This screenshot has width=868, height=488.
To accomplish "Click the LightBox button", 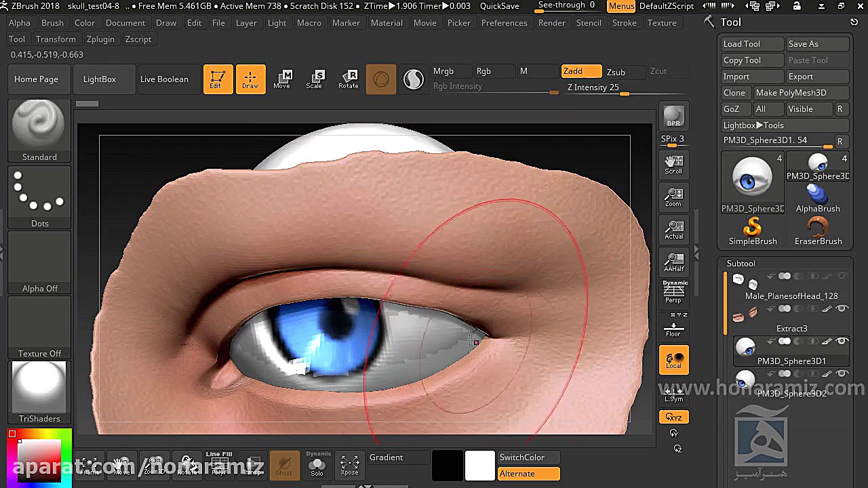I will [100, 79].
